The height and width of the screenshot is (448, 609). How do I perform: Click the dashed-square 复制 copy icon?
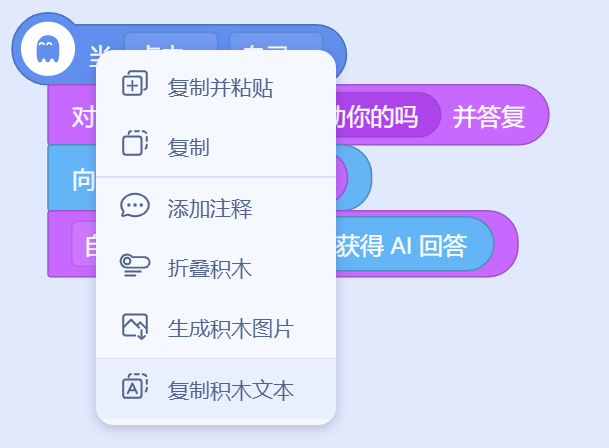[135, 143]
